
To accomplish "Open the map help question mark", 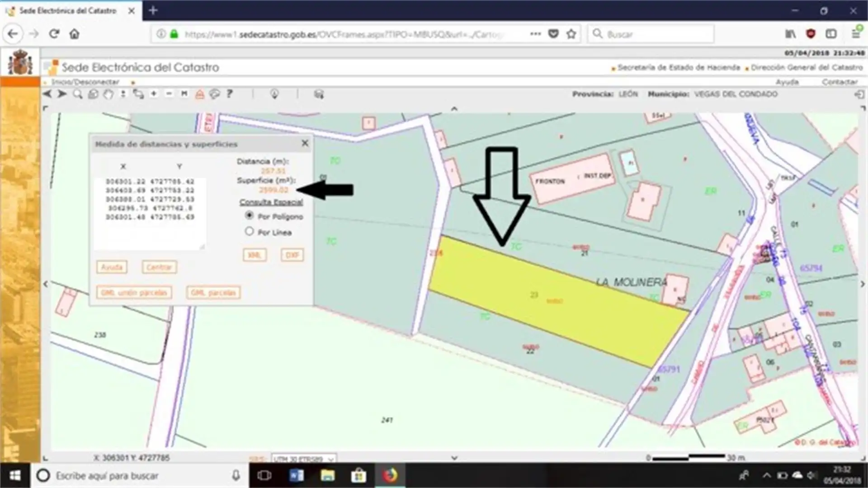I will 230,94.
